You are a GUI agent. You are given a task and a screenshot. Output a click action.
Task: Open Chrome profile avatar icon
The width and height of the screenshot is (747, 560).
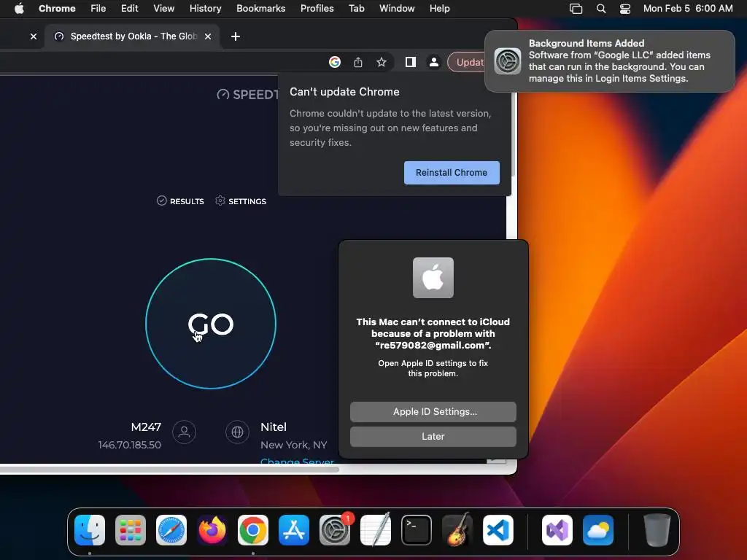pos(434,63)
